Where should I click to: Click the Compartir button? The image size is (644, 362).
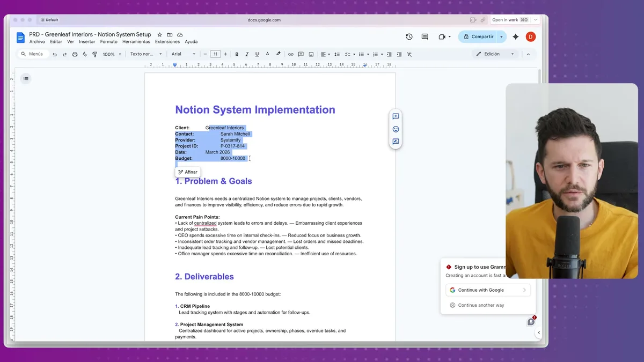[x=481, y=36]
